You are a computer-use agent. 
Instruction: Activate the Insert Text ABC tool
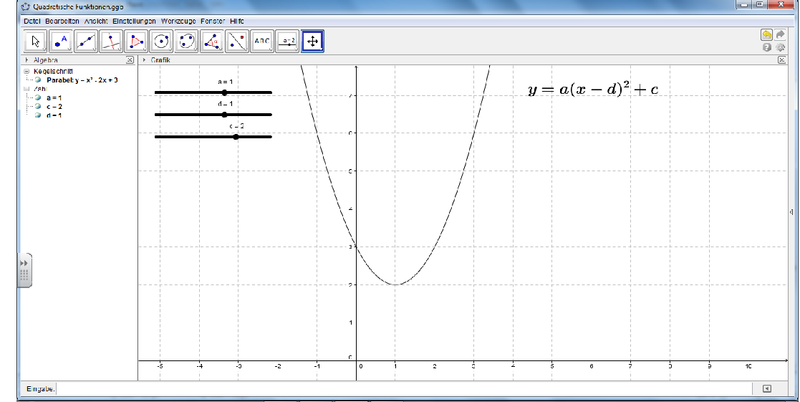pos(262,41)
